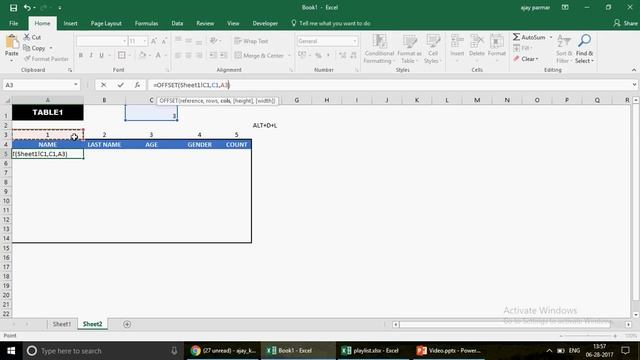Add a new sheet with plus button
Viewport: 640px width, 360px height.
tap(127, 324)
